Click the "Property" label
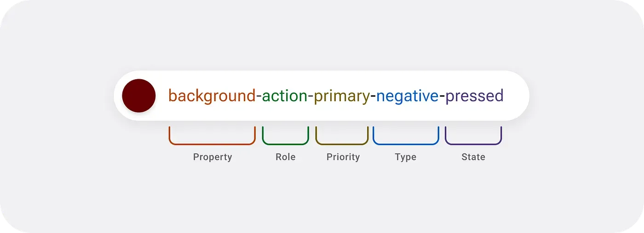Image resolution: width=644 pixels, height=233 pixels. pyautogui.click(x=213, y=157)
